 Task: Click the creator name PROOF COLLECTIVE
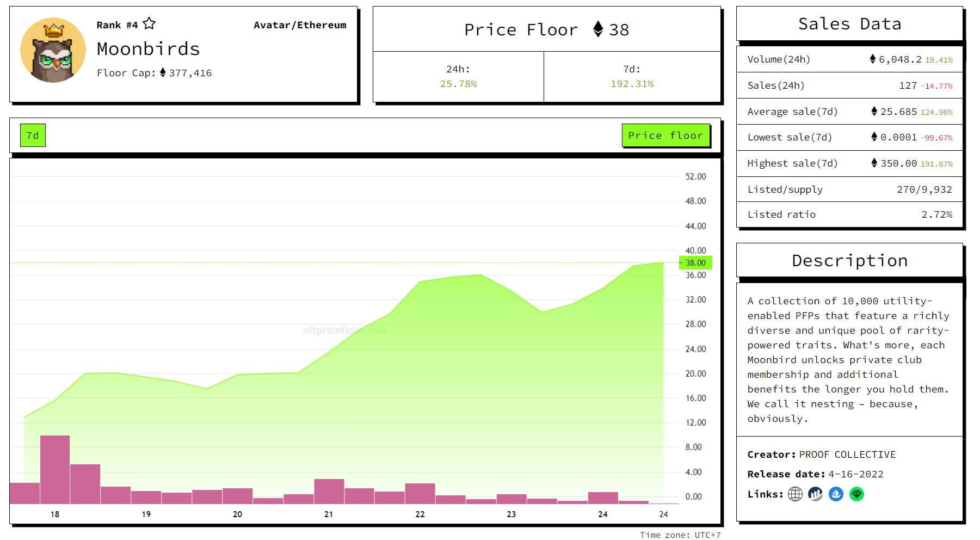[847, 455]
